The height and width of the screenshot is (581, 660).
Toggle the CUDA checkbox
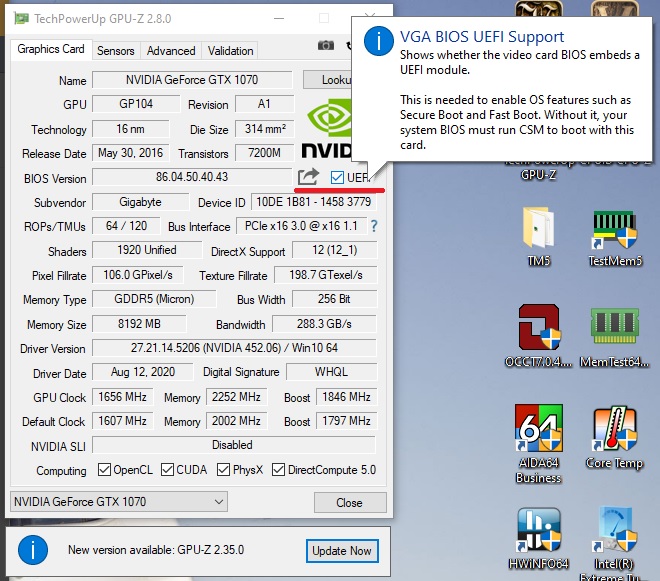tap(167, 469)
